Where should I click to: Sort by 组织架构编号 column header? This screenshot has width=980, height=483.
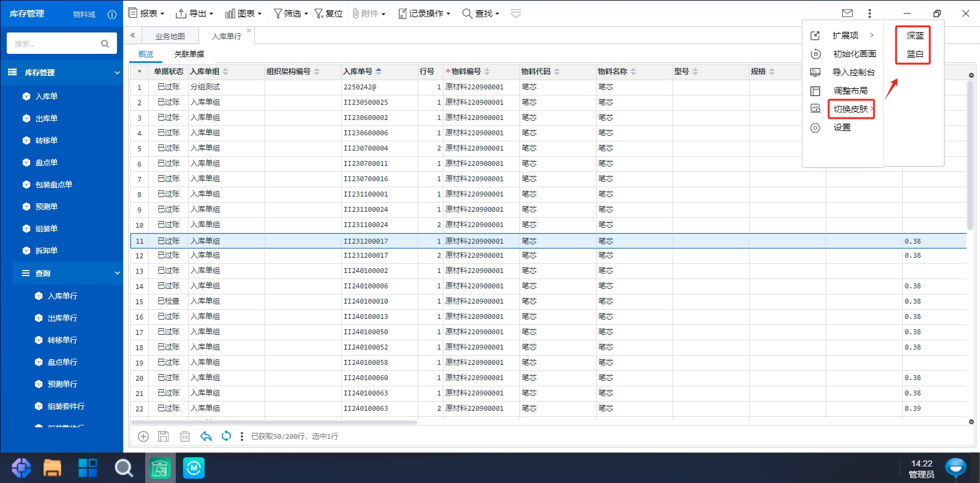pos(293,72)
